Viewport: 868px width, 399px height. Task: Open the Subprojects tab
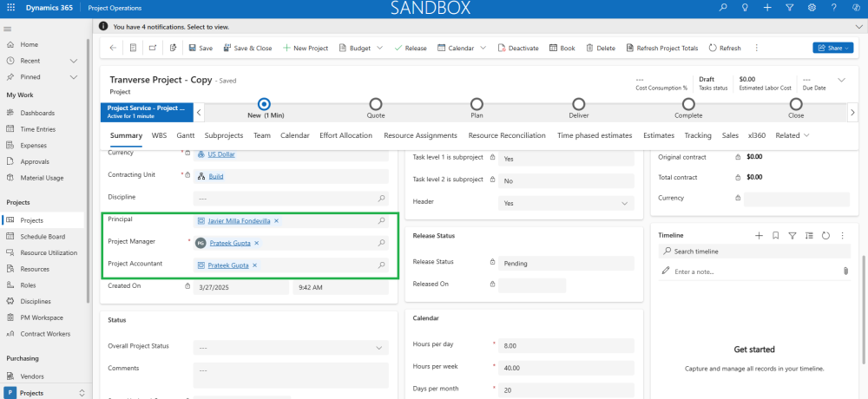(224, 135)
